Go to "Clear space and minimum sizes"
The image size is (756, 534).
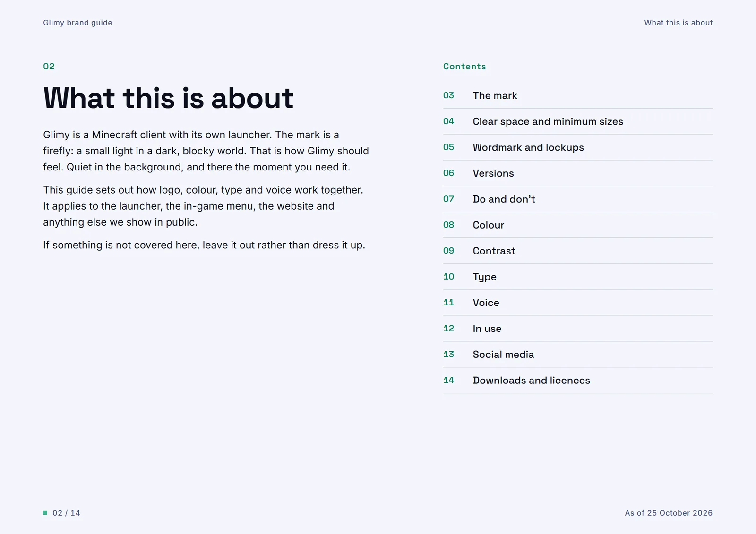click(x=578, y=122)
